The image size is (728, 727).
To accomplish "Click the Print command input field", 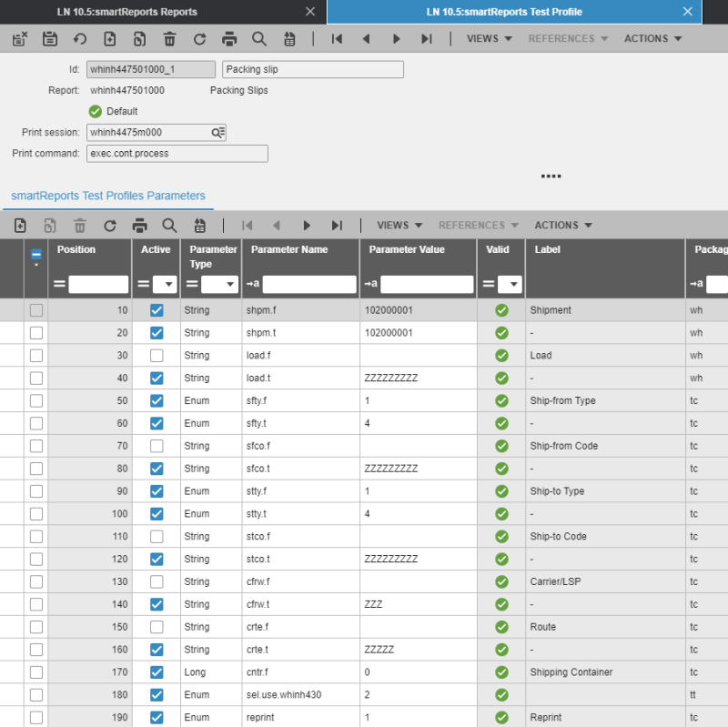I will pyautogui.click(x=177, y=154).
